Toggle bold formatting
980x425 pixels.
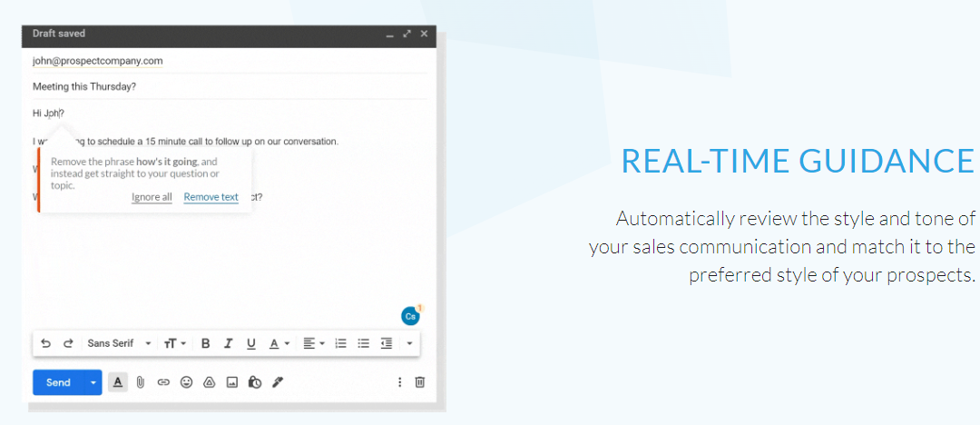[x=205, y=343]
